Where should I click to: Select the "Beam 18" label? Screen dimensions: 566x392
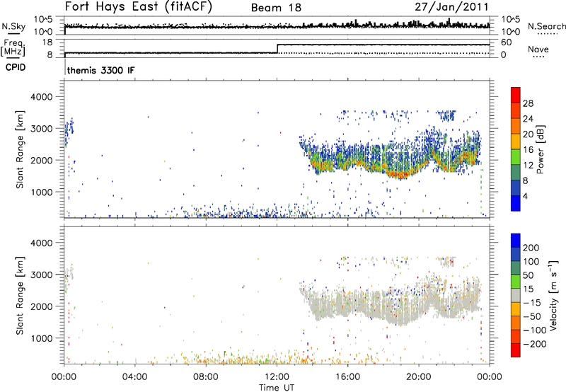coord(276,8)
